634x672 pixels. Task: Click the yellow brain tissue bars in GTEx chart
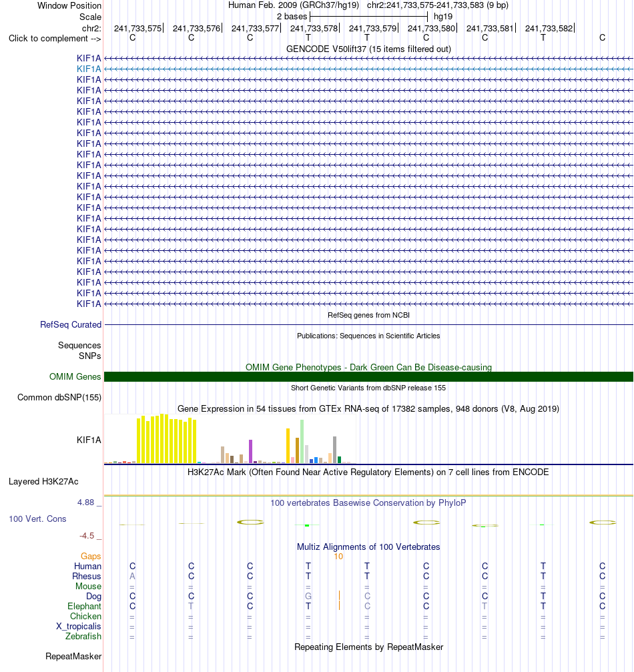point(166,439)
